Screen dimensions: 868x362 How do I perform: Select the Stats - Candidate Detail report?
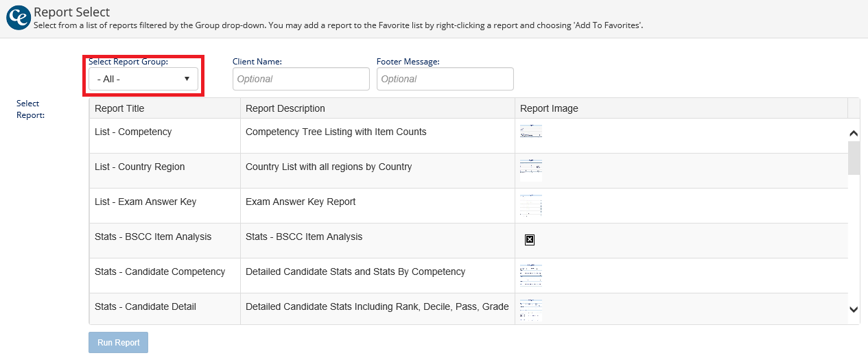[145, 306]
